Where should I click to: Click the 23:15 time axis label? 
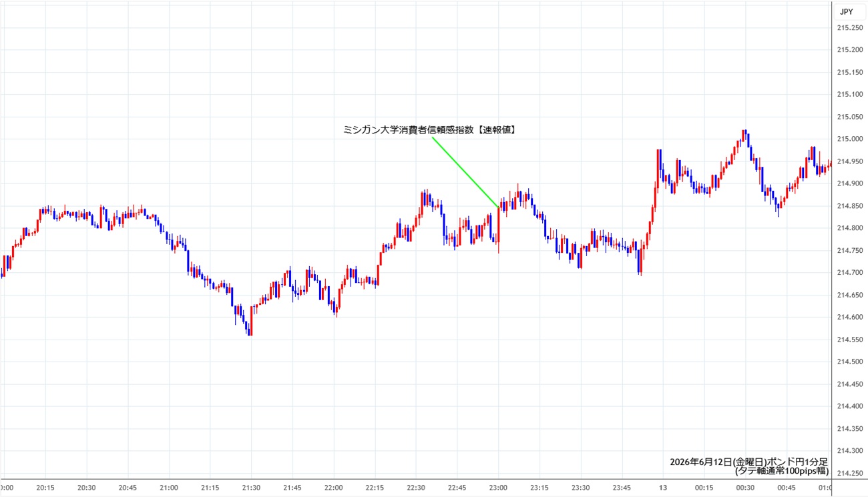coord(539,488)
